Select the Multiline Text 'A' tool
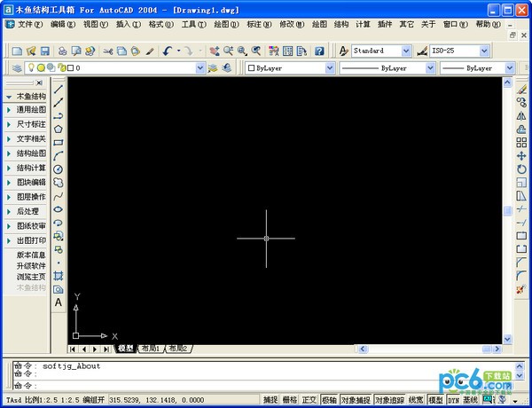 tap(59, 302)
